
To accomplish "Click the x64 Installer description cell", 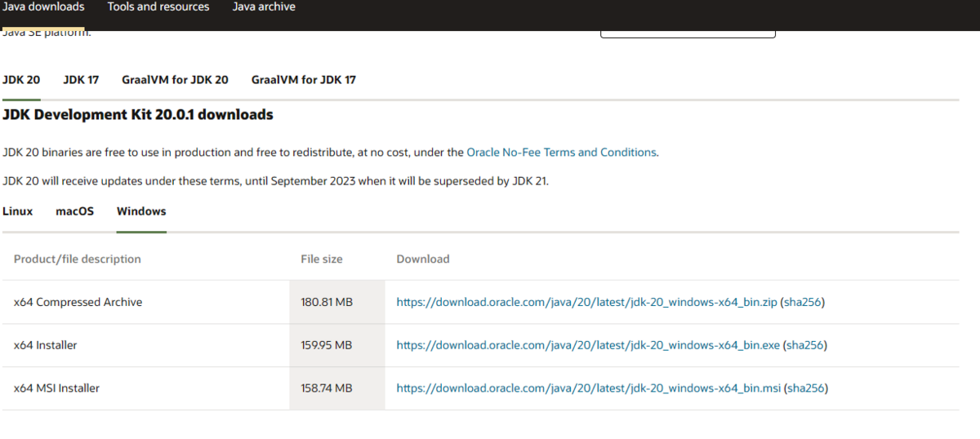I will pyautogui.click(x=145, y=345).
